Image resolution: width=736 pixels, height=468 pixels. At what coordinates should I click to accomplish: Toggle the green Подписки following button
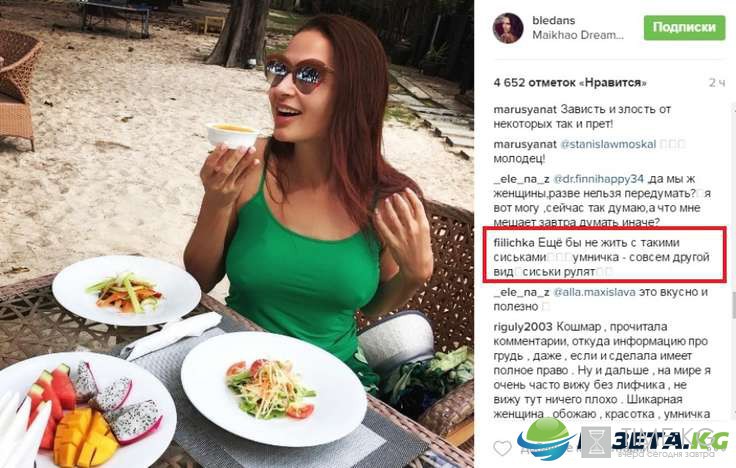684,27
